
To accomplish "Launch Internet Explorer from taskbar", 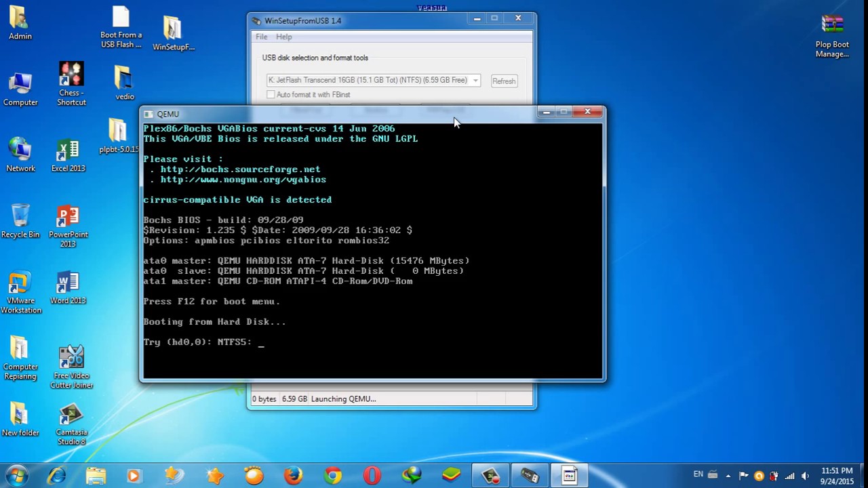I will tap(57, 476).
